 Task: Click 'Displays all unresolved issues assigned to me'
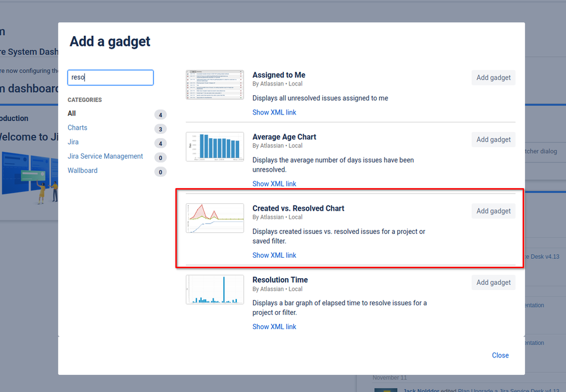click(320, 98)
